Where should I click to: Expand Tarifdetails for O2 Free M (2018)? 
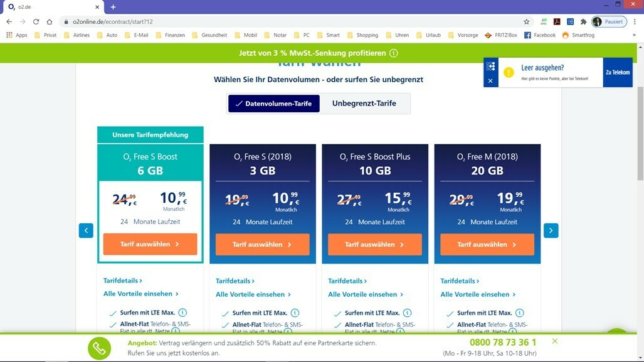click(460, 281)
